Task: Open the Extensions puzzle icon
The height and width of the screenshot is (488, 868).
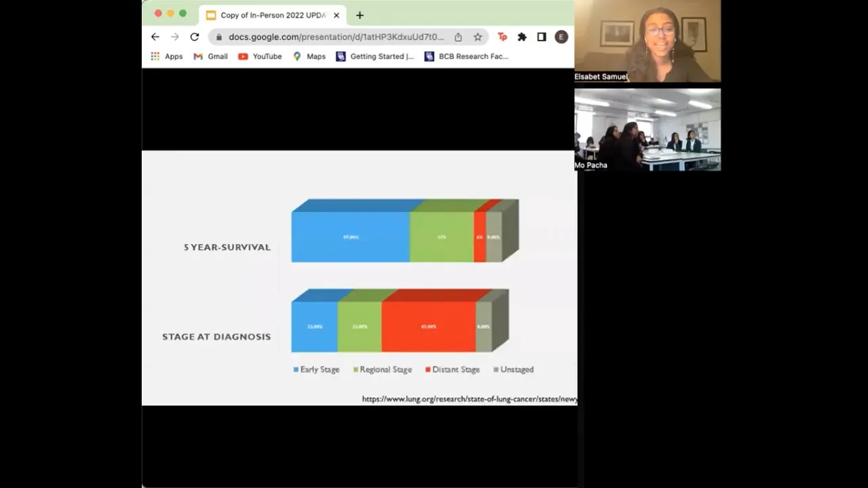Action: [x=522, y=37]
